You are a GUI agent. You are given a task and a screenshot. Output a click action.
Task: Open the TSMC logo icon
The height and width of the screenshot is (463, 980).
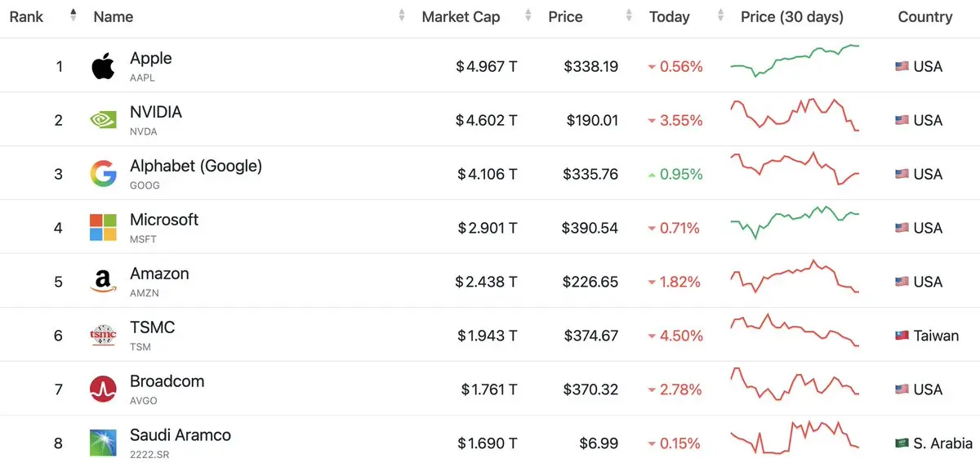pyautogui.click(x=103, y=336)
